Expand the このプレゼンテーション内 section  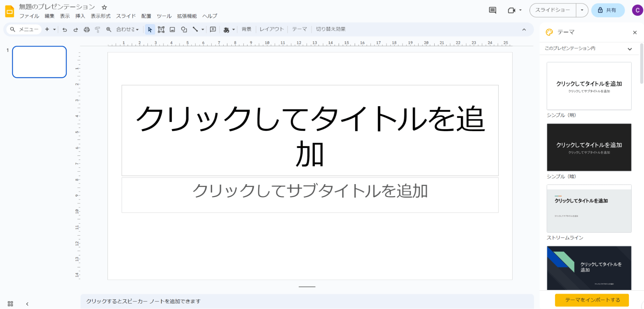[x=630, y=49]
